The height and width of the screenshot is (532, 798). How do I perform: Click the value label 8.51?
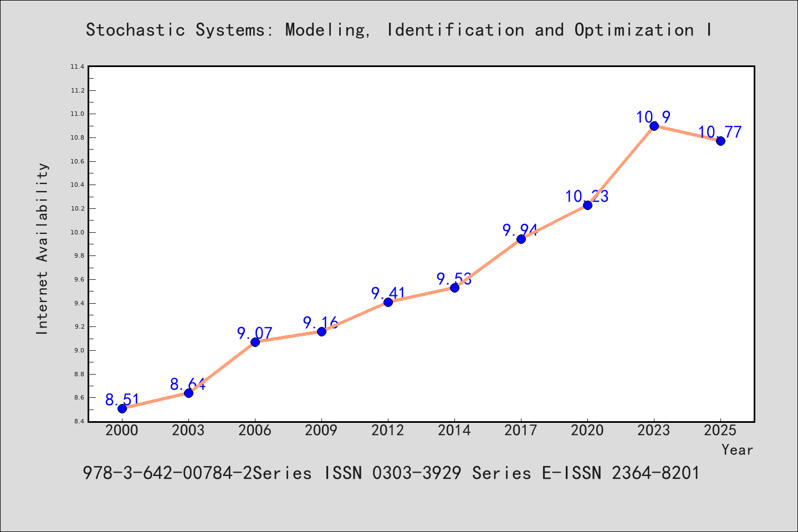point(122,400)
